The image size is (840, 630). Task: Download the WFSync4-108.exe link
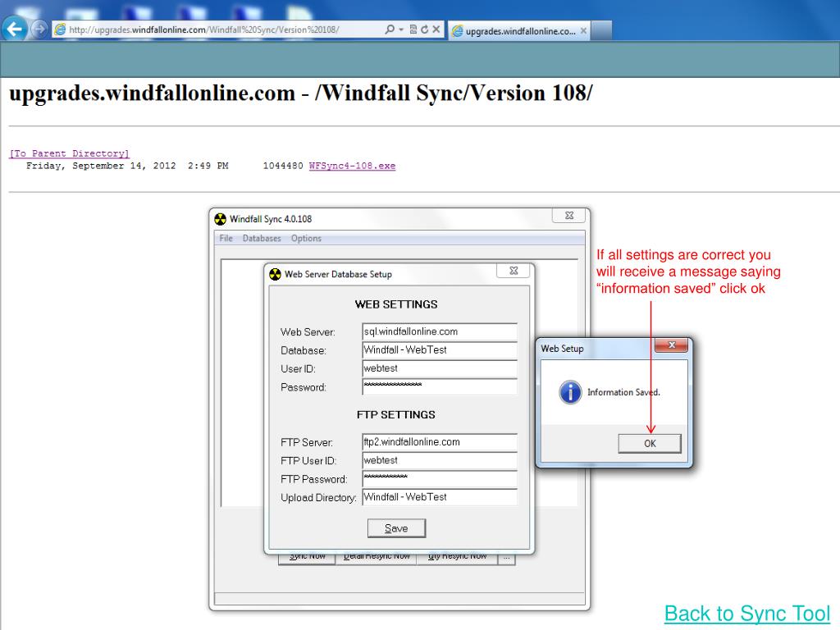click(352, 166)
